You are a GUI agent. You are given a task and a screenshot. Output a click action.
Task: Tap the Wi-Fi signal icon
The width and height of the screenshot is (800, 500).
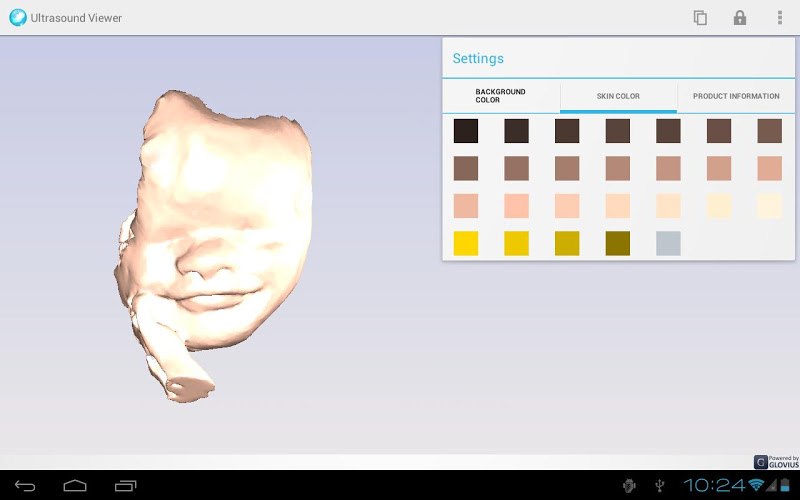pyautogui.click(x=756, y=485)
